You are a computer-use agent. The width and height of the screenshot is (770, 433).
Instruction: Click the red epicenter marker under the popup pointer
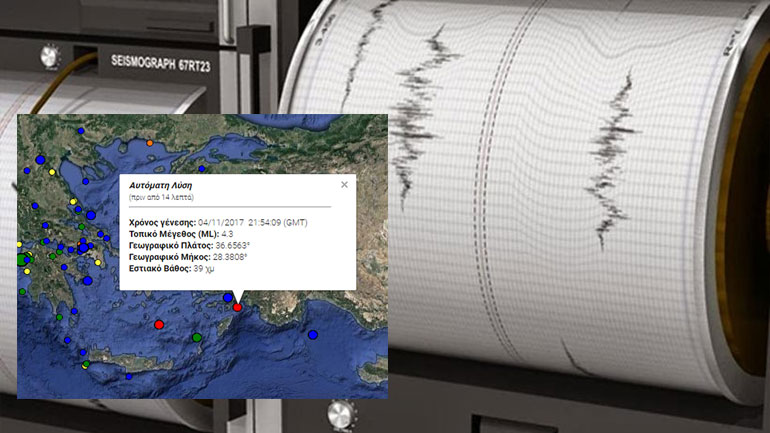pyautogui.click(x=238, y=307)
